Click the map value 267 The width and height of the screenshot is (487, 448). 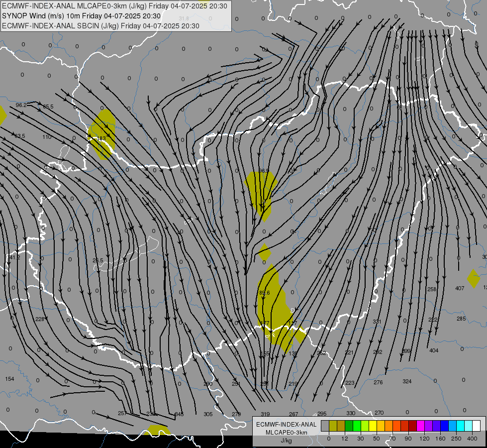(x=293, y=414)
